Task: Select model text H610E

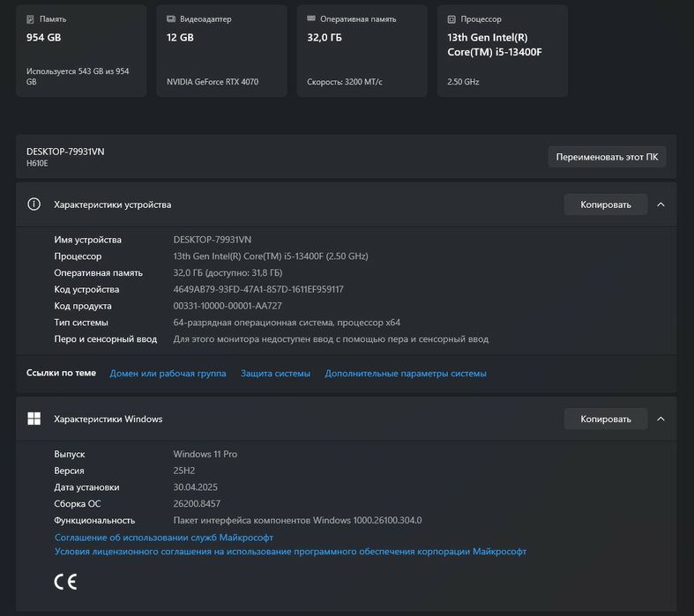Action: pyautogui.click(x=37, y=163)
